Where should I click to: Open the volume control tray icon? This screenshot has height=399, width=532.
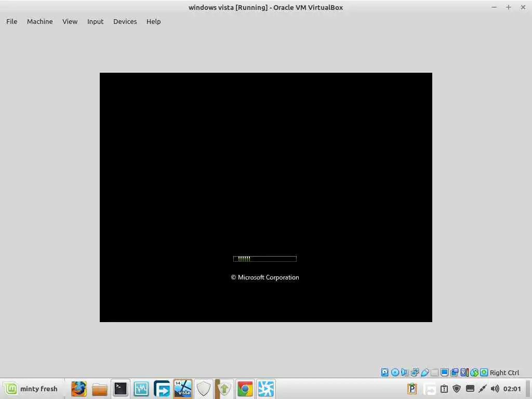click(x=495, y=389)
